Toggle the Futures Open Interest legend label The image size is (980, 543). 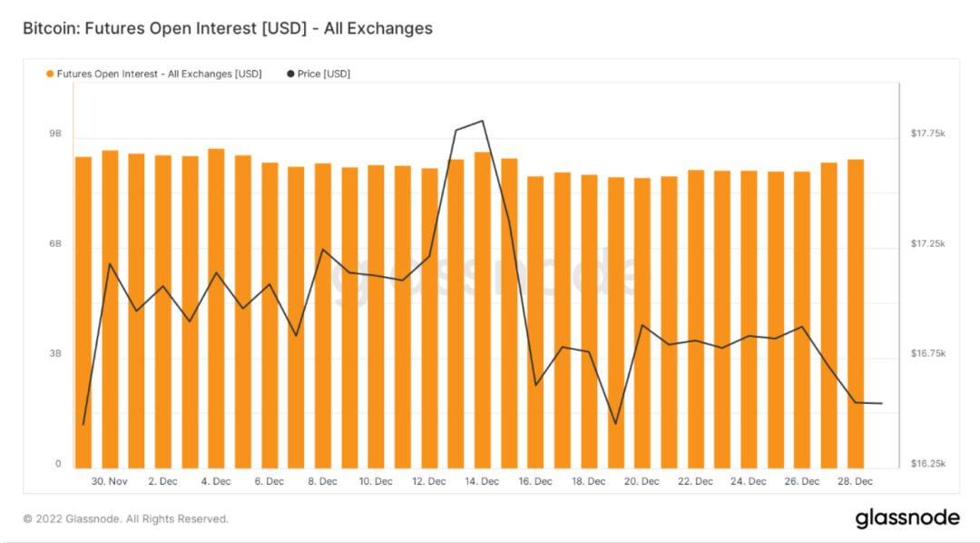pyautogui.click(x=159, y=74)
